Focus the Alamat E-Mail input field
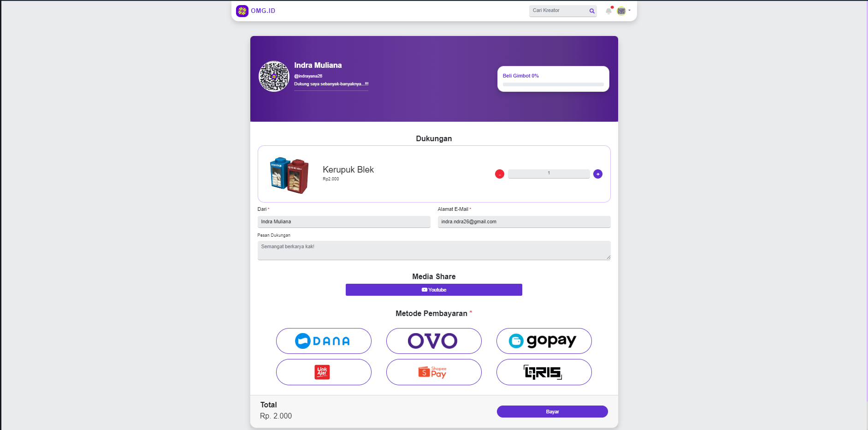This screenshot has width=868, height=430. (x=524, y=222)
